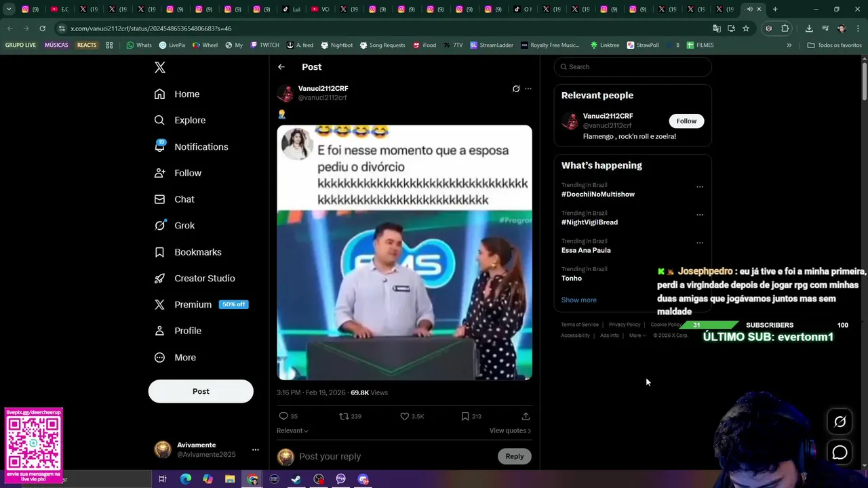Open the three-dot menu on the post

point(528,89)
